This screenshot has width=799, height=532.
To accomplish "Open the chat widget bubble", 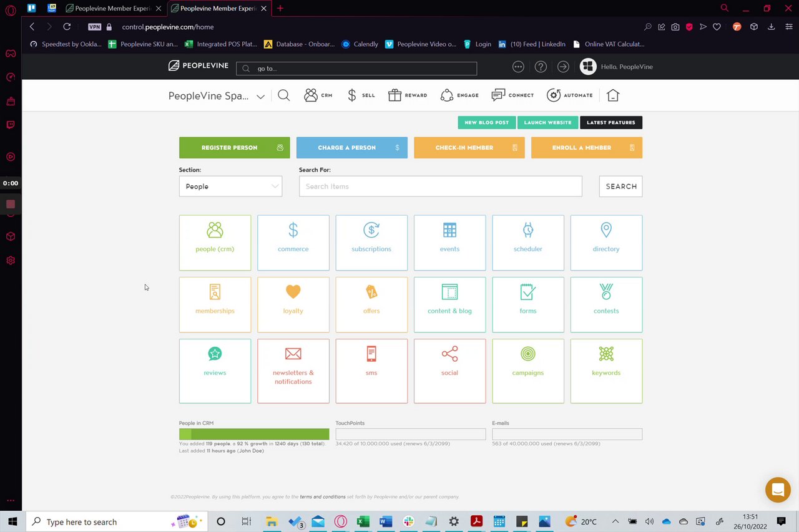I will (x=778, y=490).
